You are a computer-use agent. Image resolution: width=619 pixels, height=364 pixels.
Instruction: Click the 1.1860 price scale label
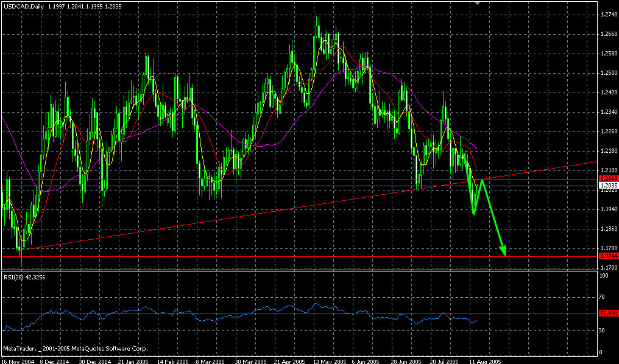coord(609,228)
